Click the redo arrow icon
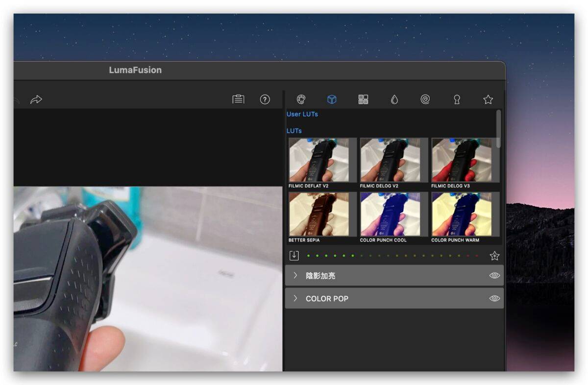The image size is (588, 385). tap(36, 99)
